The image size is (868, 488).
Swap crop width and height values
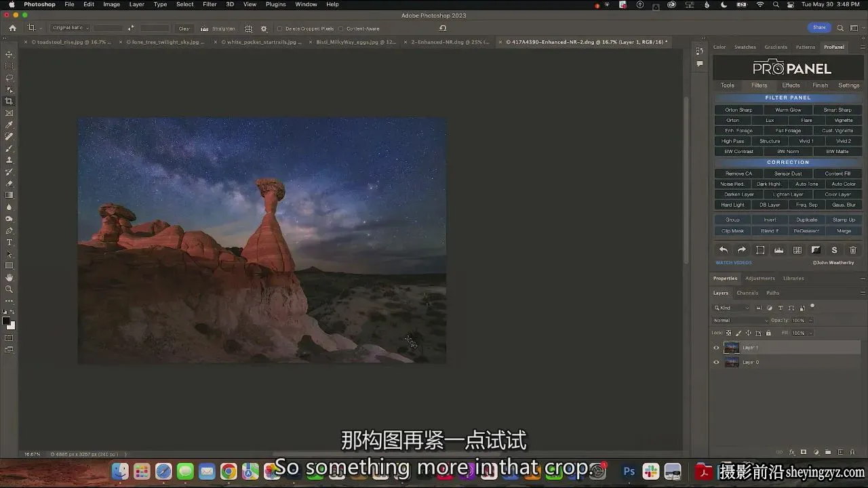tap(131, 28)
